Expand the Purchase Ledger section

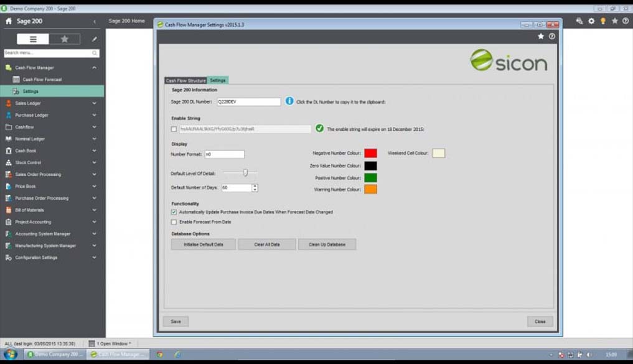click(x=94, y=115)
